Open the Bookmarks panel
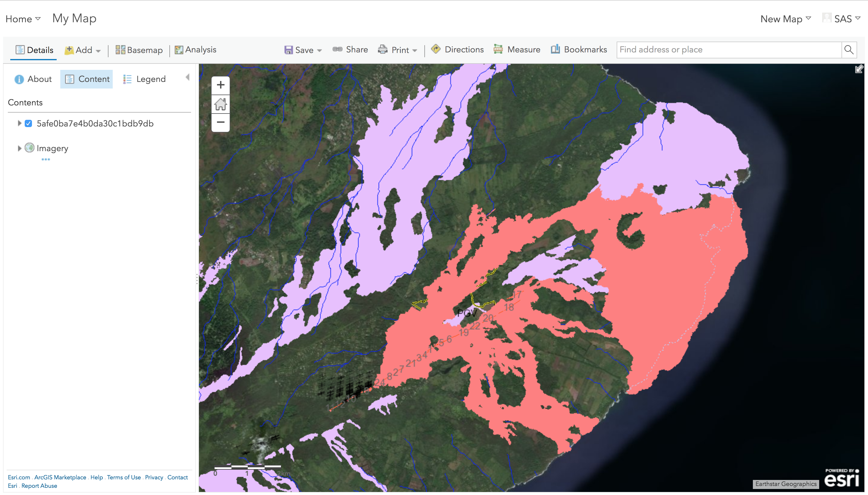 (x=578, y=50)
